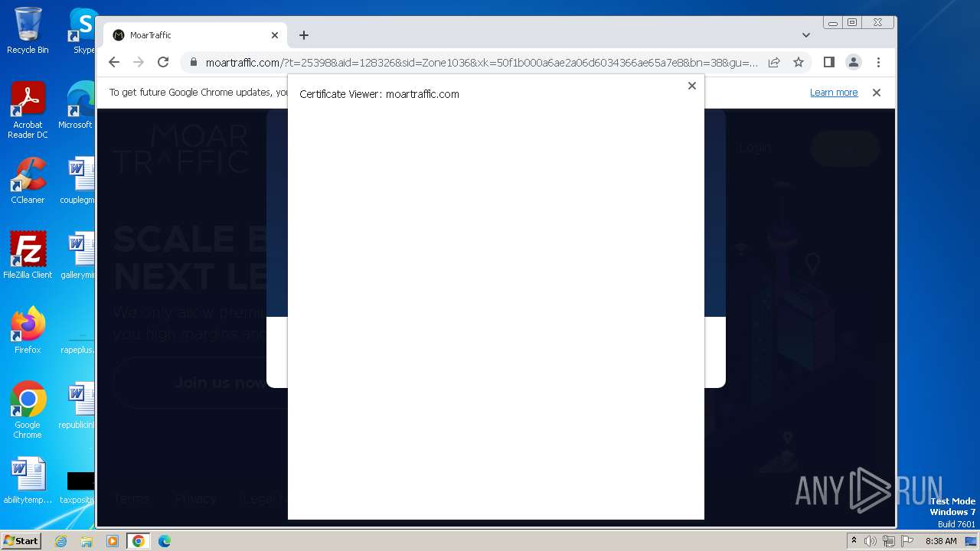Open the Start menu

21,541
